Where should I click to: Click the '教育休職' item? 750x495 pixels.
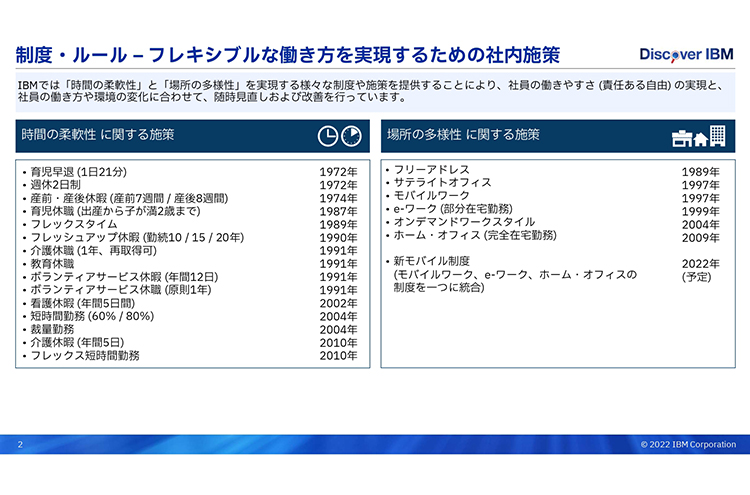[x=52, y=264]
